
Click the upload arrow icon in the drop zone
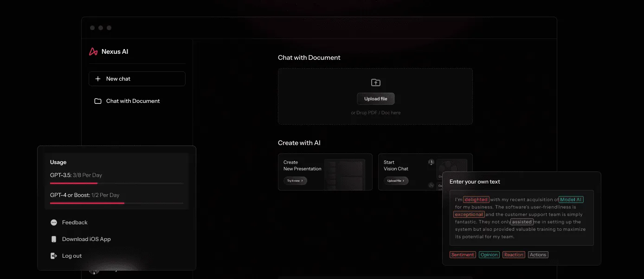(x=376, y=82)
